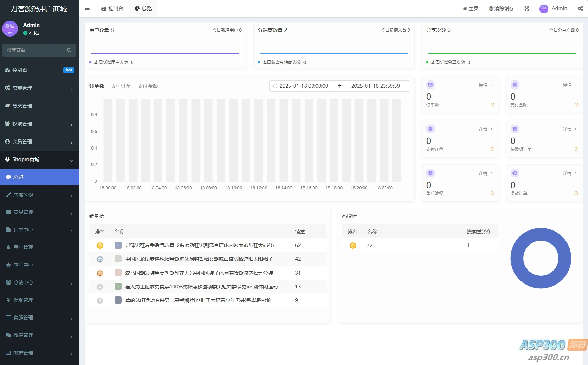The width and height of the screenshot is (588, 365).
Task: Select the 控制台 icon in the sidebar
Action: (8, 70)
